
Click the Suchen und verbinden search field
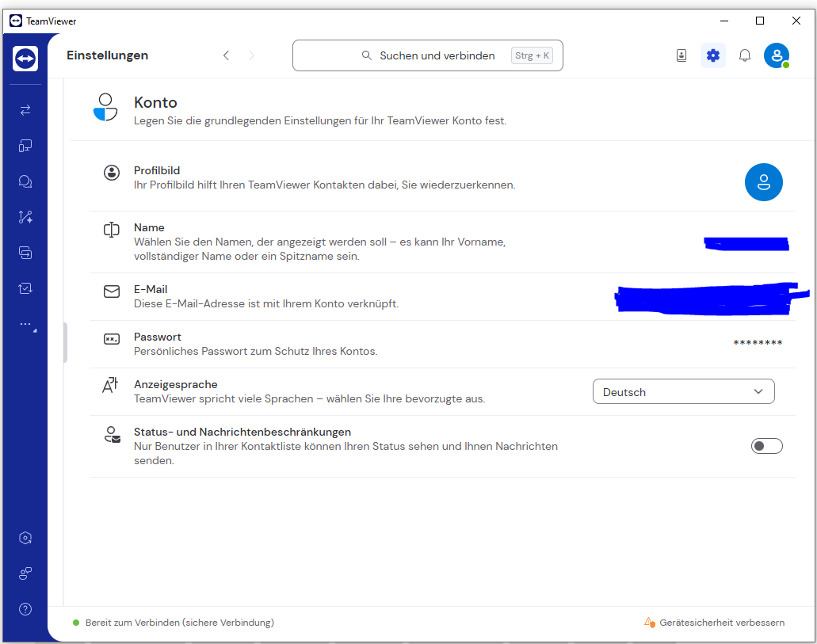(x=428, y=55)
